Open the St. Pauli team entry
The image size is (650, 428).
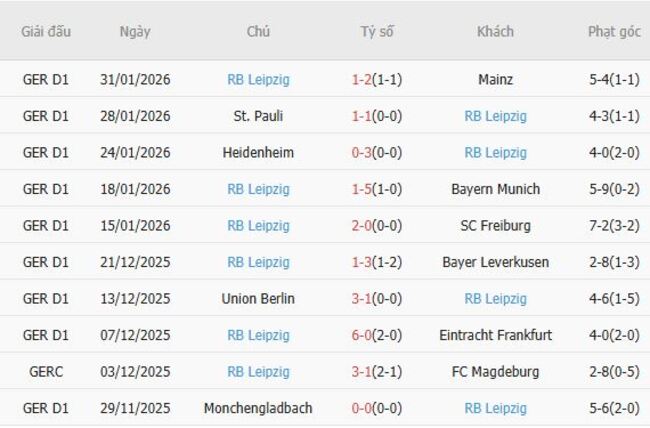pos(258,116)
